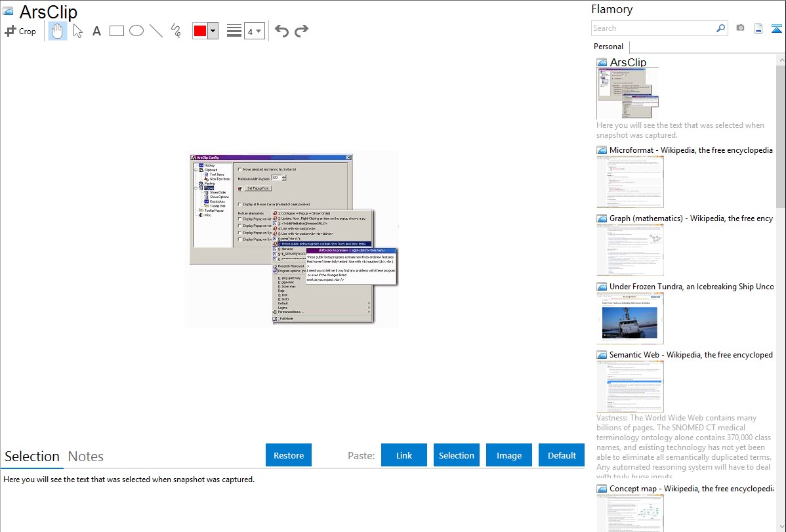786x532 pixels.
Task: Redo the last annotation
Action: 301,31
